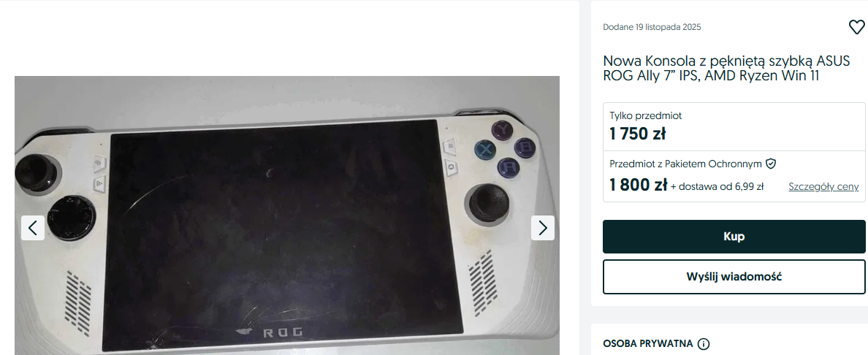Select the Przedmiot z Pakietem Ochronnym option
This screenshot has height=355, width=868.
point(734,176)
